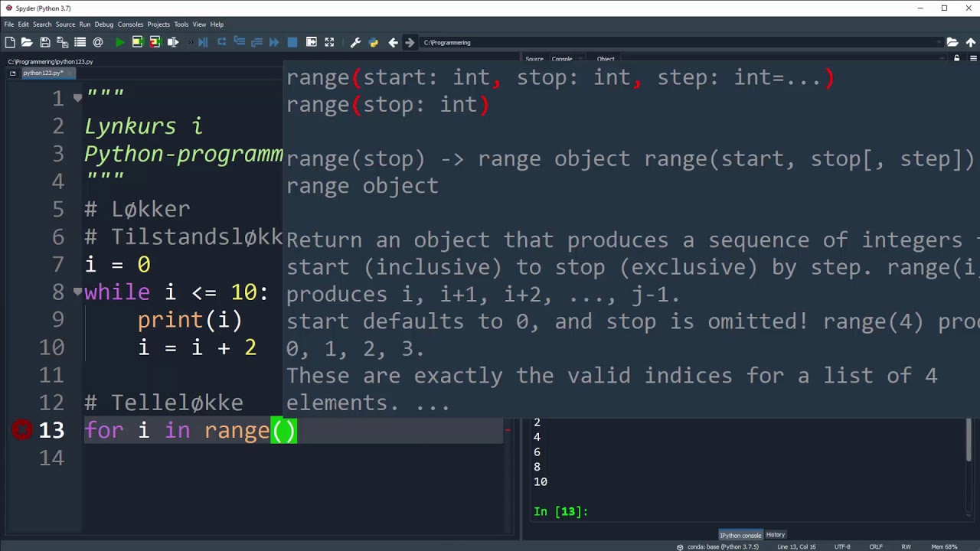The width and height of the screenshot is (980, 551).
Task: Go forward with right arrow icon
Action: (x=410, y=42)
